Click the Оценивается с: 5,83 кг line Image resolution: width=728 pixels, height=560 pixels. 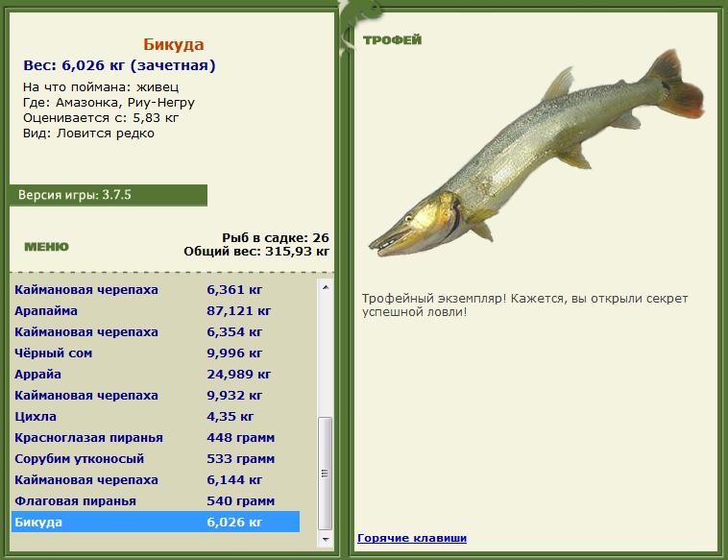click(101, 118)
